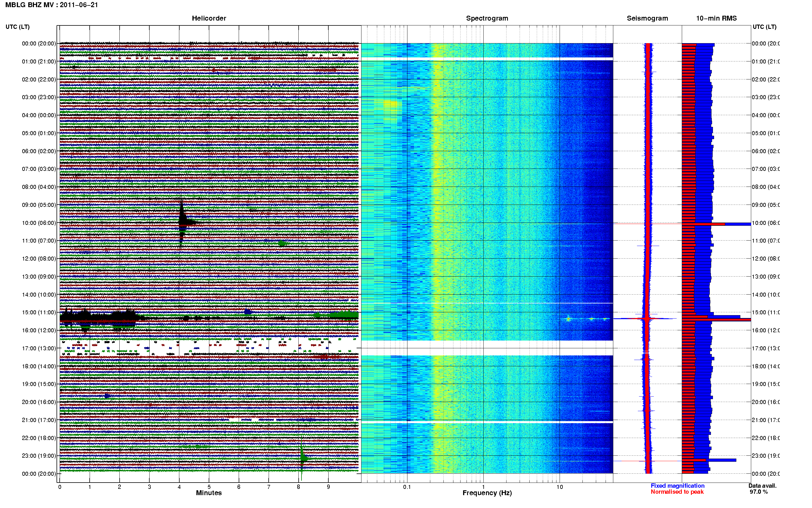The image size is (812, 508).
Task: Click the 'Data avail. 97.0 %' text
Action: tap(762, 489)
